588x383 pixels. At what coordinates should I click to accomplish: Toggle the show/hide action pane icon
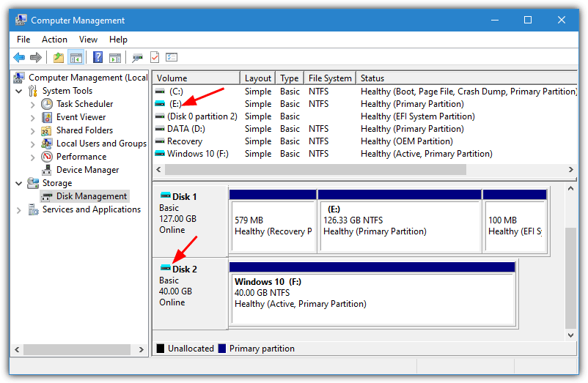click(115, 58)
